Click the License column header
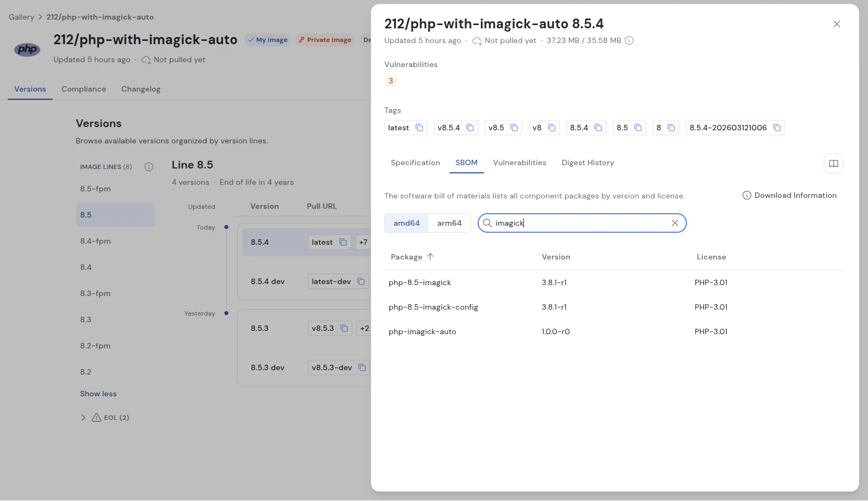The image size is (868, 501). [711, 257]
